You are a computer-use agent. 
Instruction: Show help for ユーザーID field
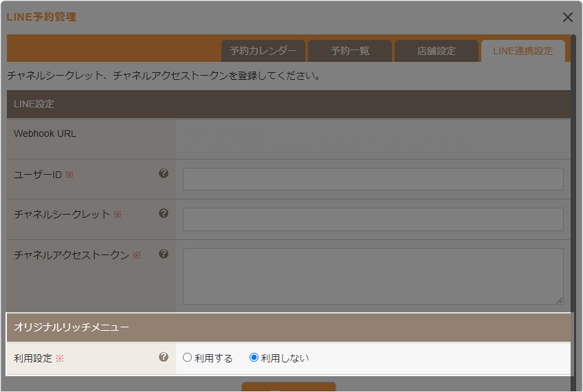164,173
